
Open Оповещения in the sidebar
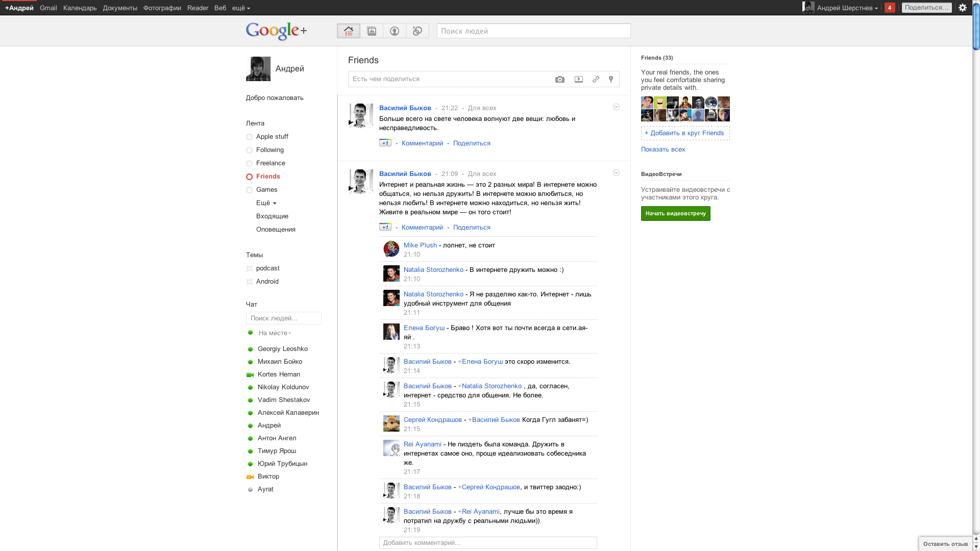coord(276,230)
